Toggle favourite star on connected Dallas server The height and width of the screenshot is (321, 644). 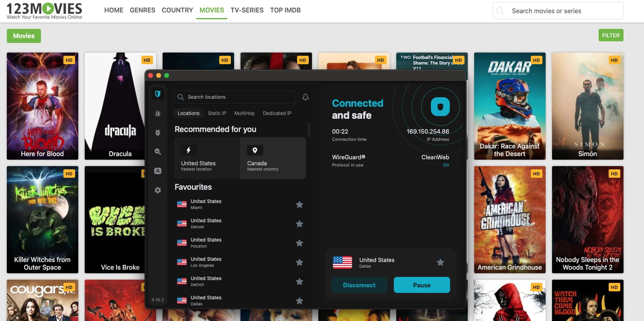440,262
